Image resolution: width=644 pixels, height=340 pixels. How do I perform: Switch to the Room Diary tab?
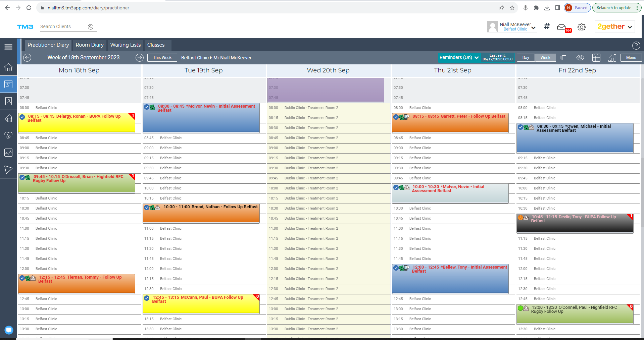click(89, 45)
